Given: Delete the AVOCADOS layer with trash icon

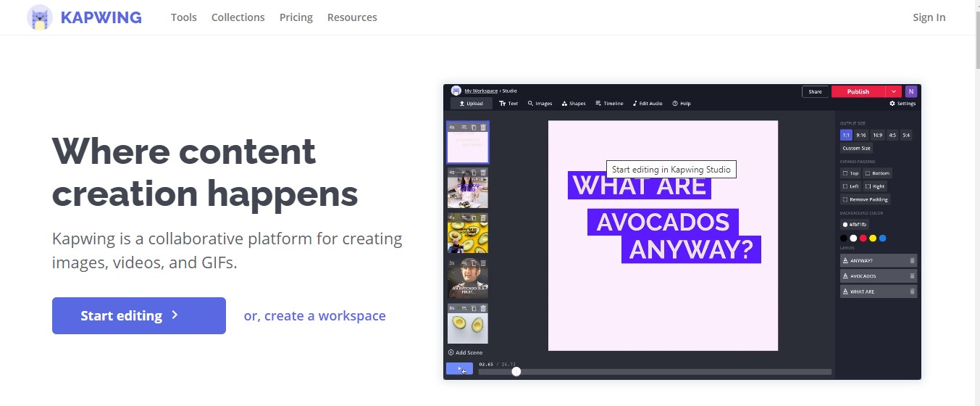Looking at the screenshot, I should point(912,276).
